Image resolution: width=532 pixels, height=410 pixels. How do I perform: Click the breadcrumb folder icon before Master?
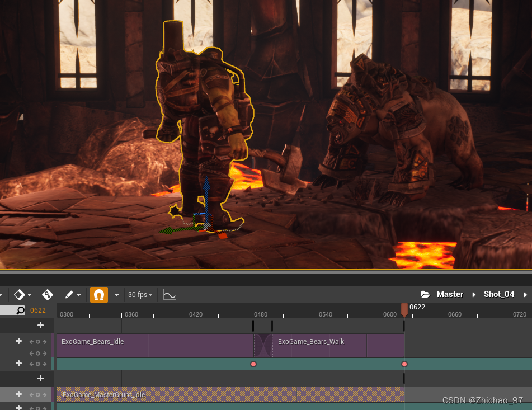(x=426, y=294)
